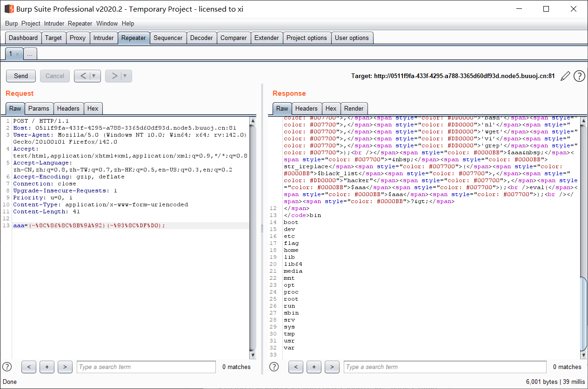The height and width of the screenshot is (389, 588).
Task: Open the Intruder menu
Action: click(x=54, y=23)
